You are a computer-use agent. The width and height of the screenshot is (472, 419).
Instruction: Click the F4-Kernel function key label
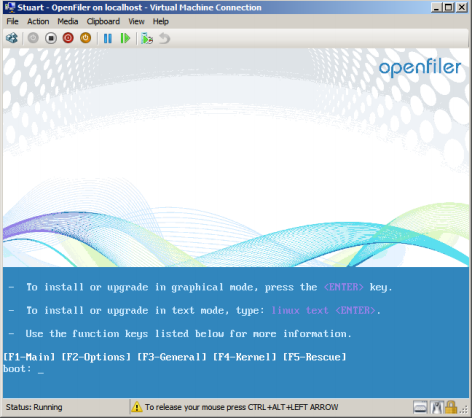[x=245, y=357]
